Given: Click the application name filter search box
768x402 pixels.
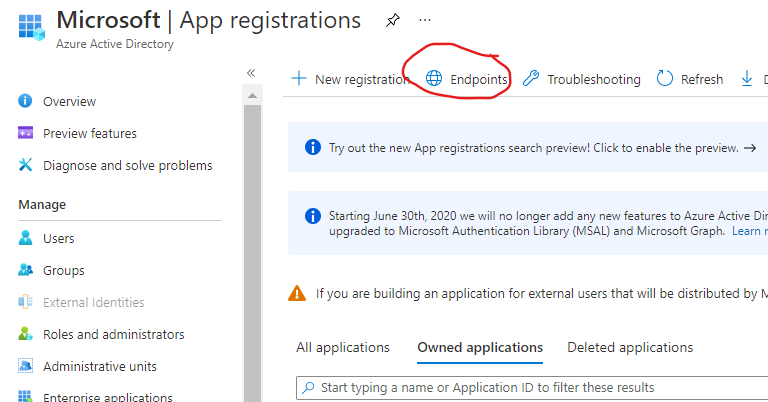Looking at the screenshot, I should (x=530, y=387).
